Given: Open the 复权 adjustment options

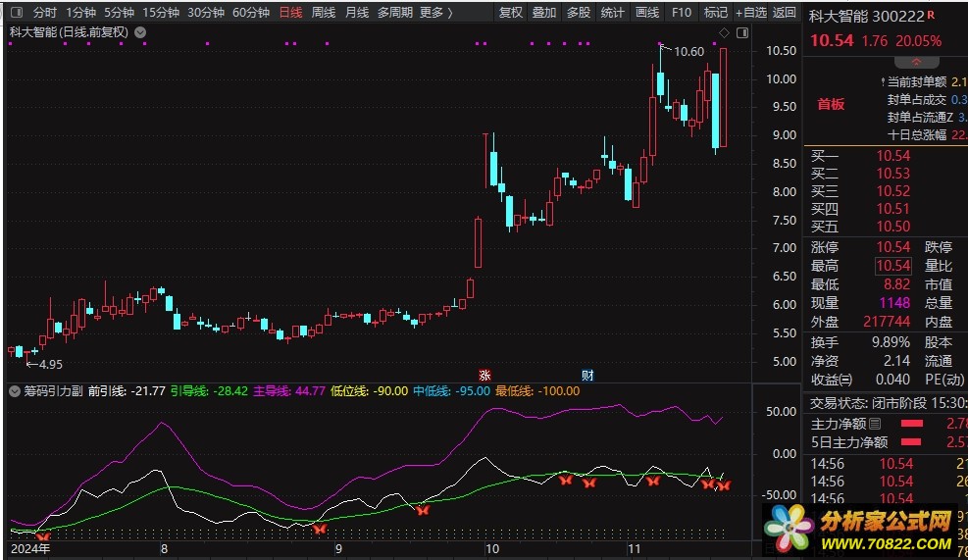Looking at the screenshot, I should (x=511, y=13).
